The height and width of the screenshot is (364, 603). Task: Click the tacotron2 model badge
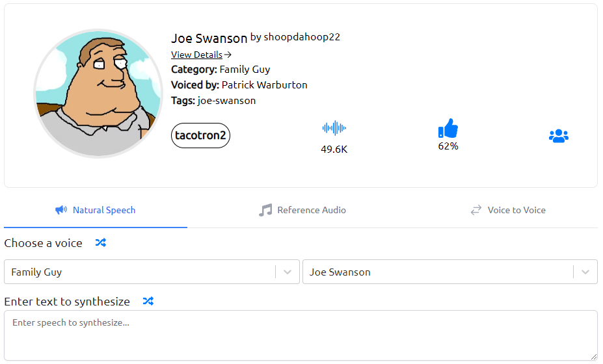(201, 136)
